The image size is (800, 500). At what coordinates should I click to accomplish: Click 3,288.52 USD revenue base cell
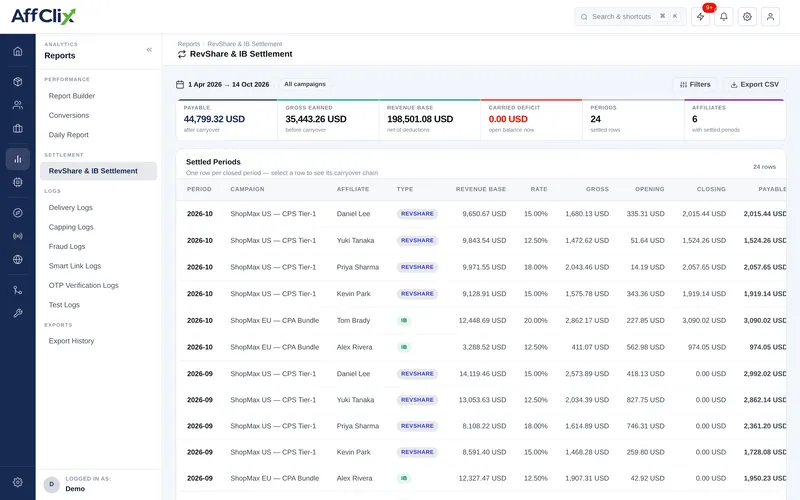pyautogui.click(x=484, y=347)
